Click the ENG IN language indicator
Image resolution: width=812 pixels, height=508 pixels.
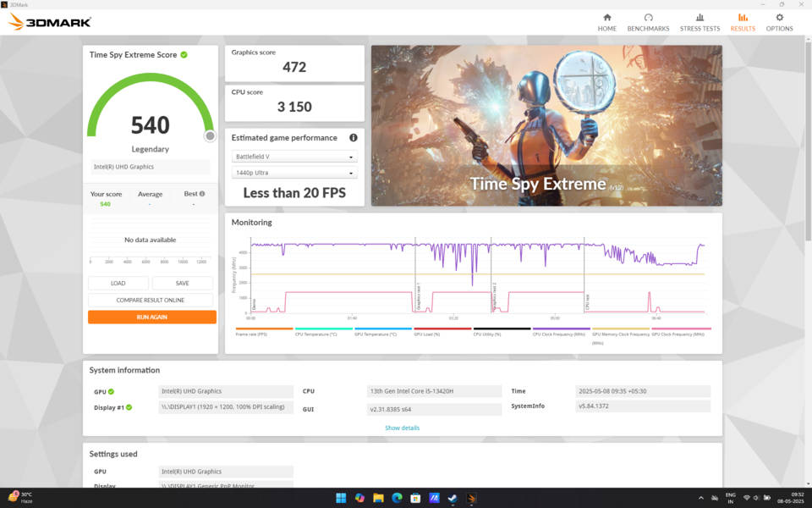(730, 498)
